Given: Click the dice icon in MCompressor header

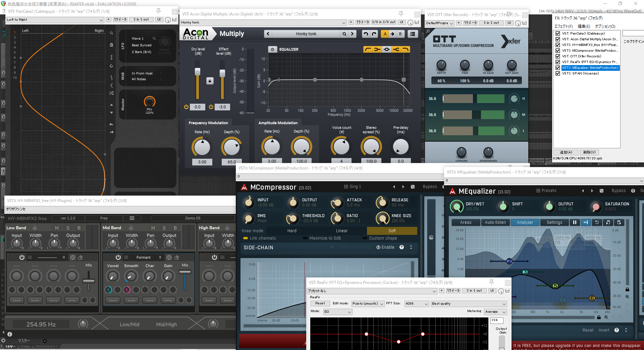Looking at the screenshot, I should [413, 187].
